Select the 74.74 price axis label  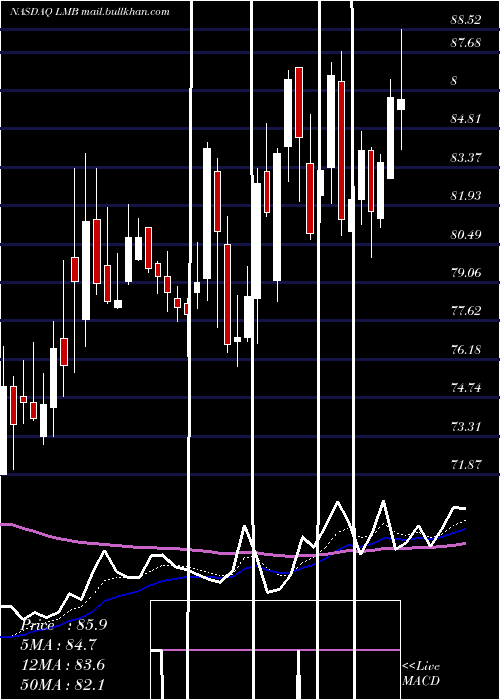point(466,388)
